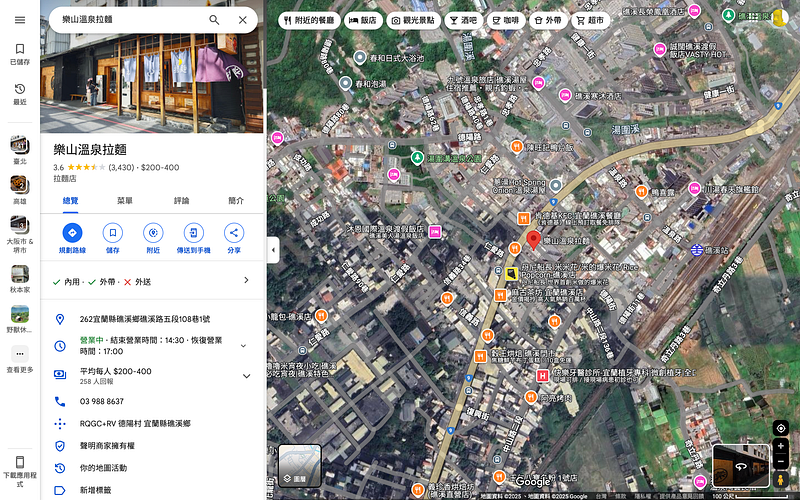Switch to the 菜單 menu tab
Image resolution: width=800 pixels, height=500 pixels.
[125, 201]
